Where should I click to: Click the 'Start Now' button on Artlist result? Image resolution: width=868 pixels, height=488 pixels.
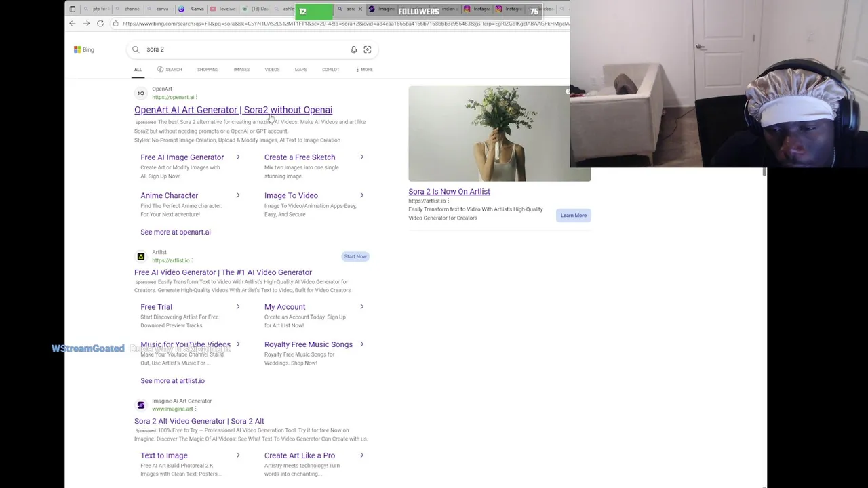[x=355, y=256]
